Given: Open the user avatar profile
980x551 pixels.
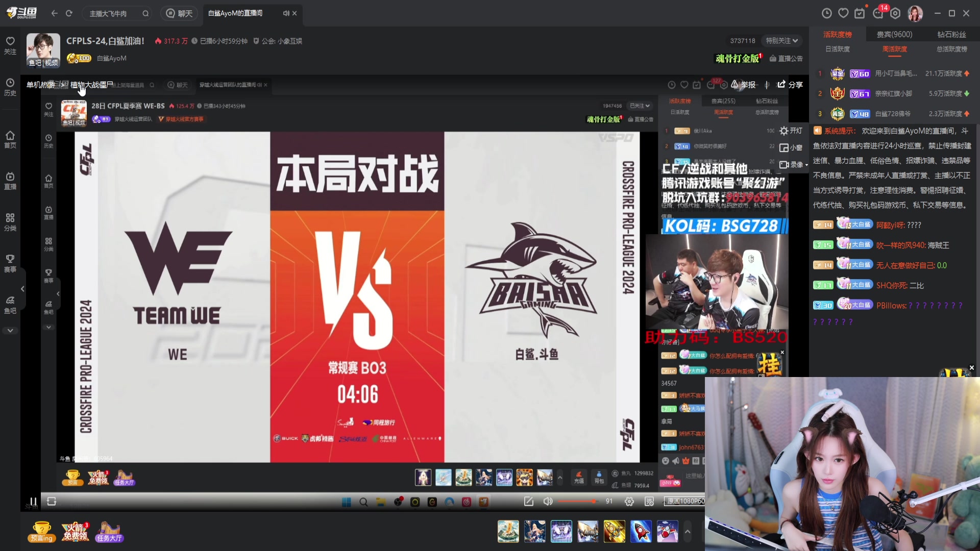Looking at the screenshot, I should 915,14.
